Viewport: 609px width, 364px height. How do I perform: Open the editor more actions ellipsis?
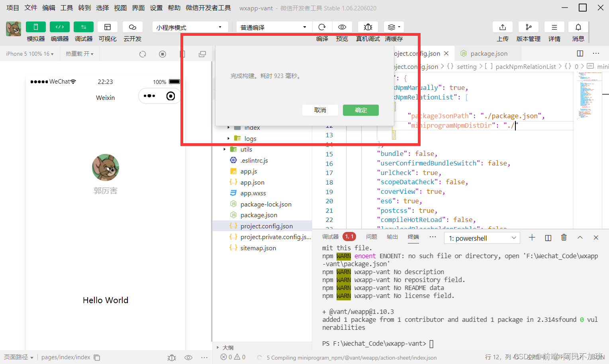(x=596, y=53)
